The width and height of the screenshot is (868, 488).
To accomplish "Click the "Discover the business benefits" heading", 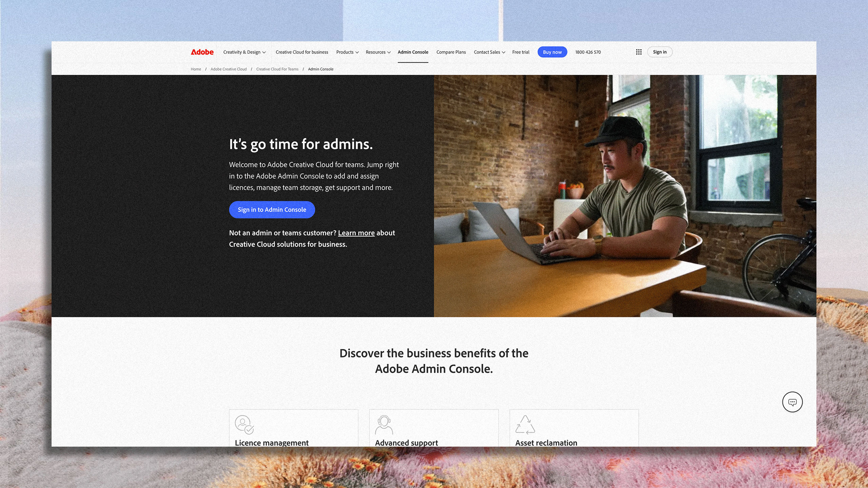I will coord(434,361).
